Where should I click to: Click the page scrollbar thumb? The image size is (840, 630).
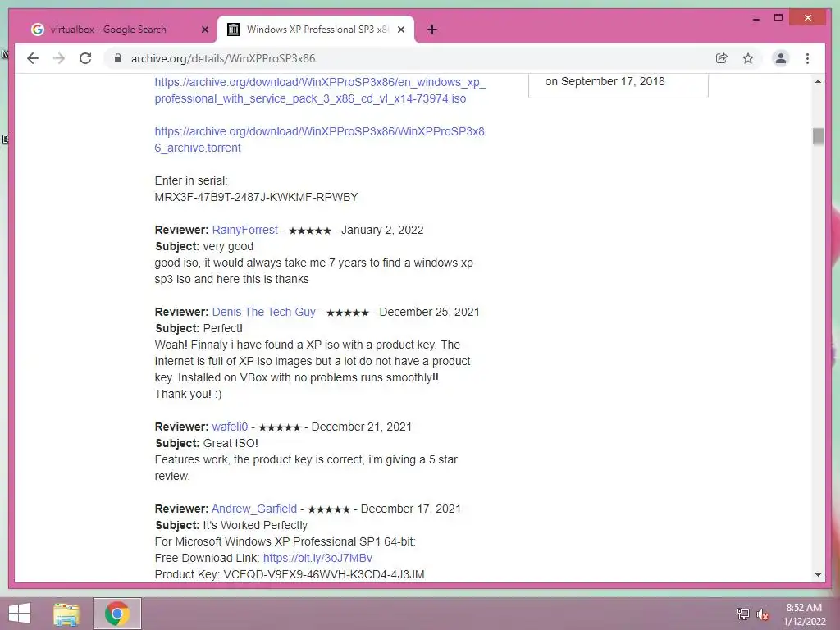click(818, 136)
